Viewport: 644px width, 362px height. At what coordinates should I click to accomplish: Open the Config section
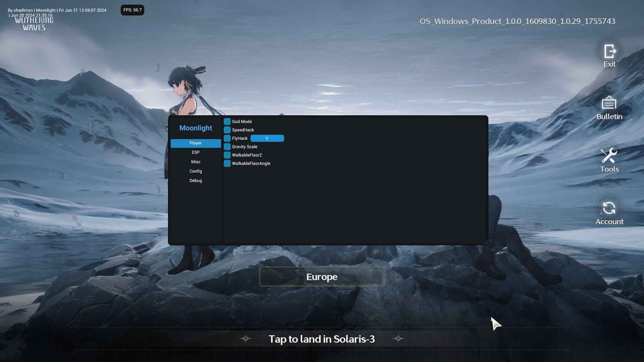click(196, 171)
